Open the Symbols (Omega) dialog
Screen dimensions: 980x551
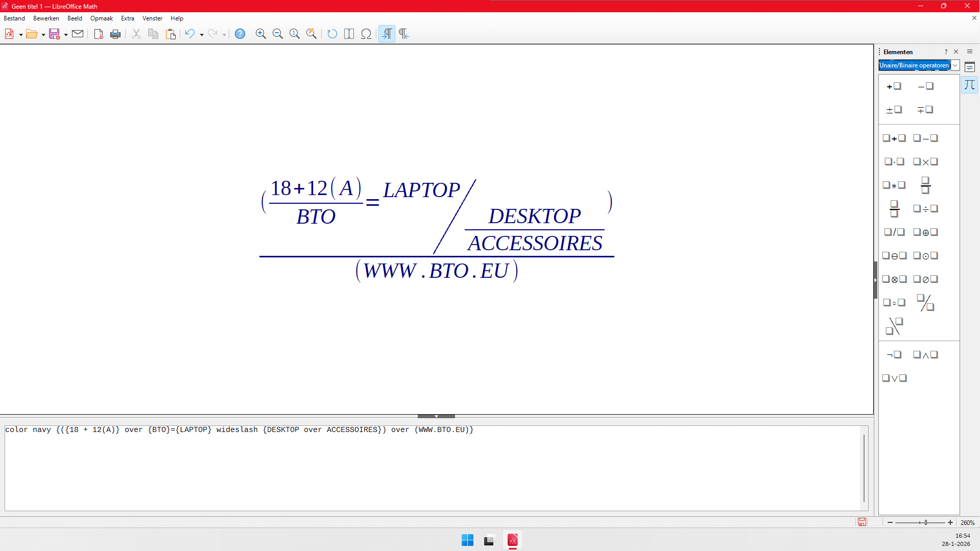(366, 34)
